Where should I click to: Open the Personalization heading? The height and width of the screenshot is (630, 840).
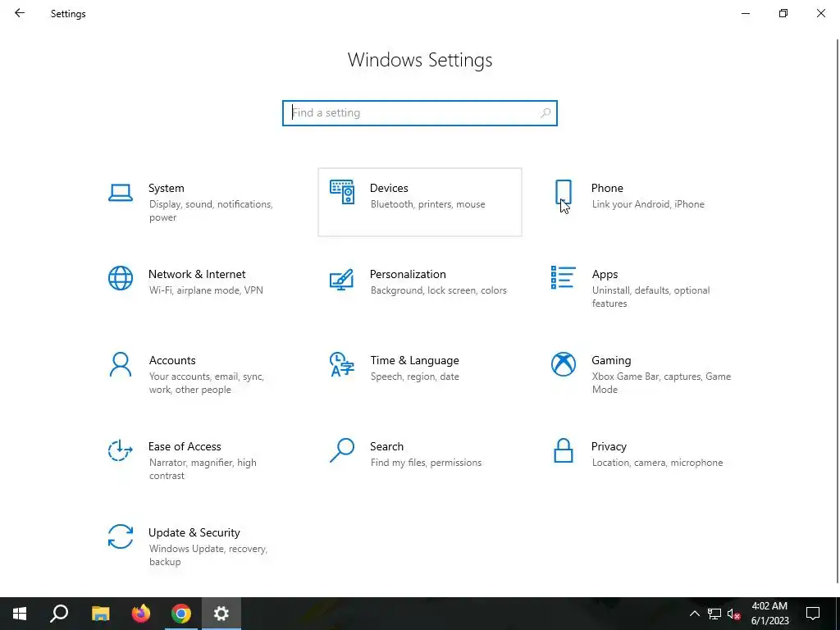pos(408,274)
